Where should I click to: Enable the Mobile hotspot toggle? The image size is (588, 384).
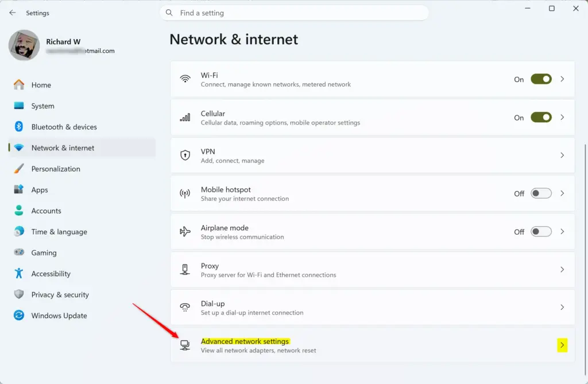pos(541,193)
